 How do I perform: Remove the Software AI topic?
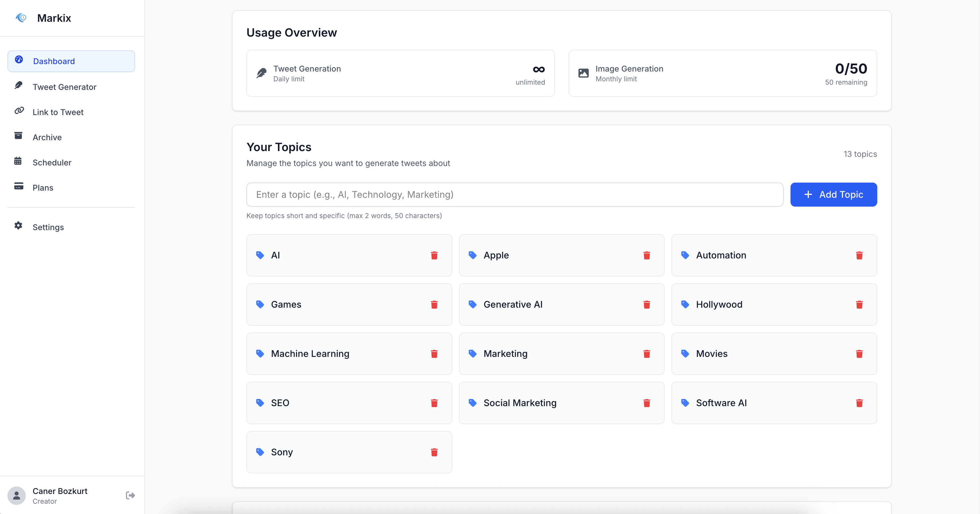(x=859, y=403)
